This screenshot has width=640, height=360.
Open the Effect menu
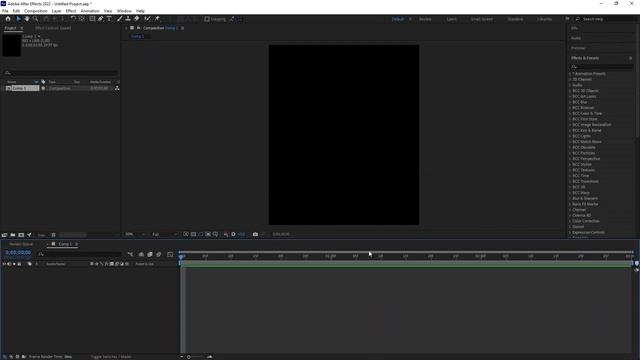pos(71,11)
